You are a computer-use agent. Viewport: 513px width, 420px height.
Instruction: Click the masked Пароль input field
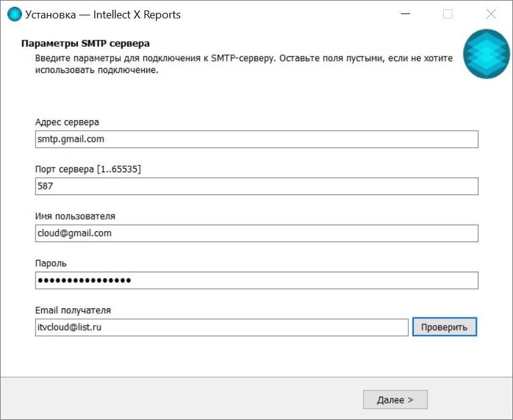pyautogui.click(x=257, y=280)
